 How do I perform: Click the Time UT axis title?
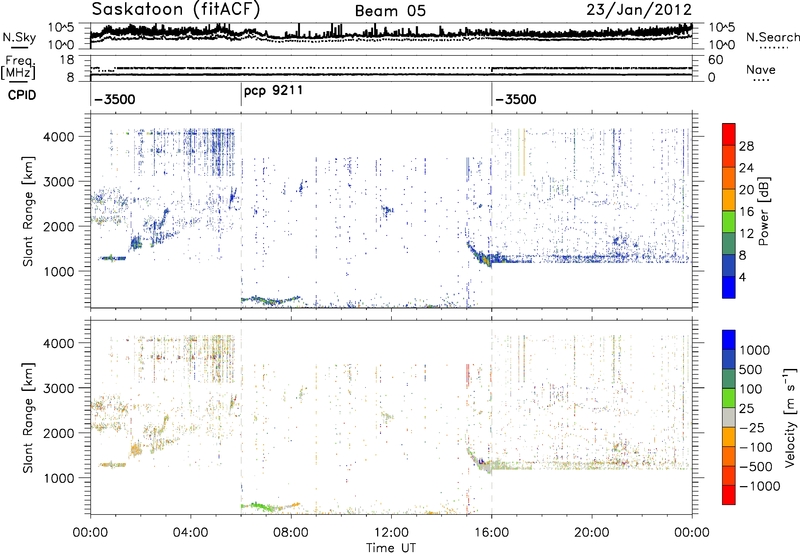[x=391, y=548]
